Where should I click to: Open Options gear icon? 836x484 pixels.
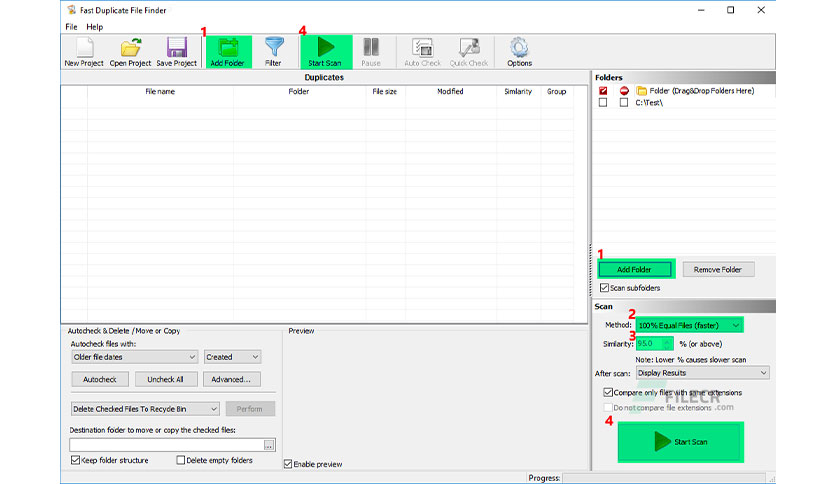(519, 52)
